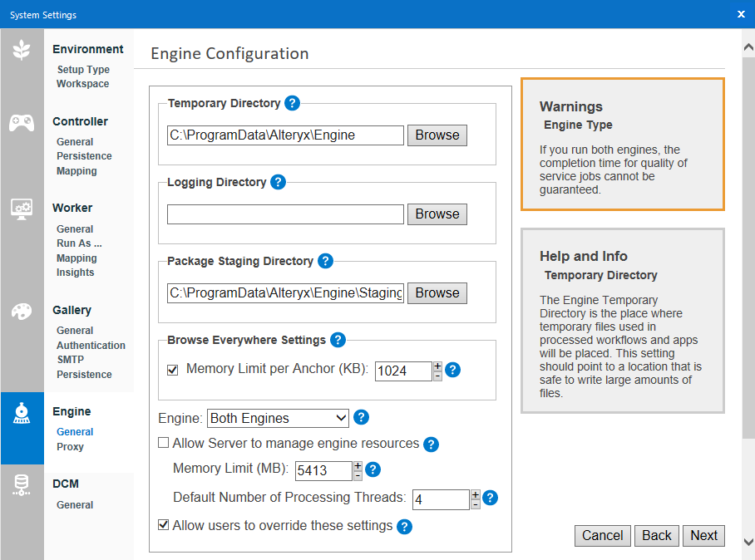This screenshot has width=755, height=560.
Task: Enable Allow Server to manage engine resources
Action: [163, 443]
